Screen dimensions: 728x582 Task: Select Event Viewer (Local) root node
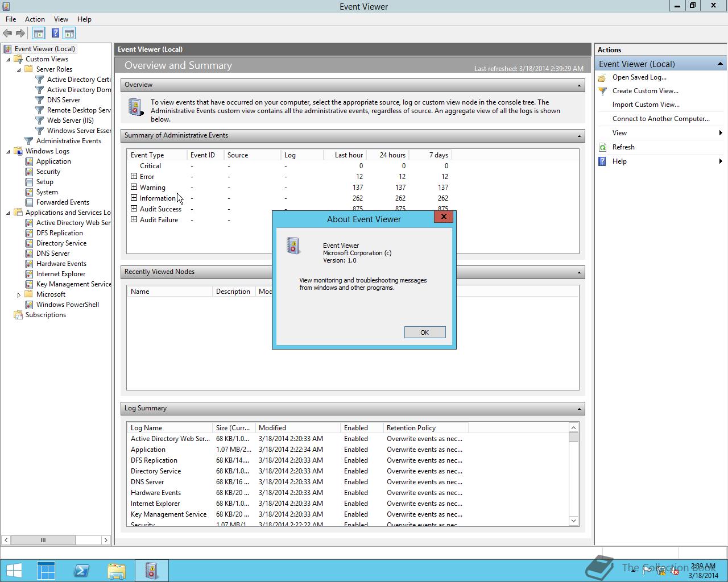(x=44, y=49)
